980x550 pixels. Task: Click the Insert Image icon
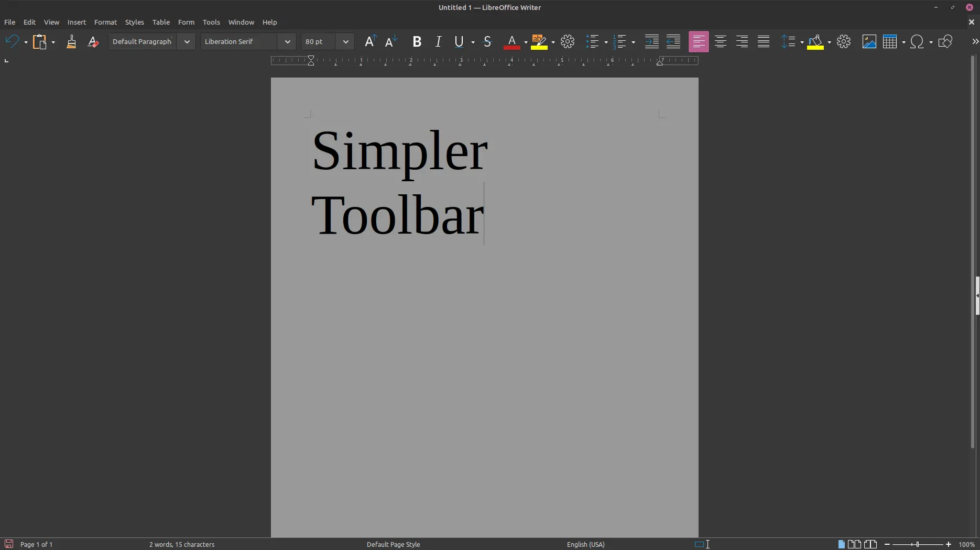pos(869,42)
